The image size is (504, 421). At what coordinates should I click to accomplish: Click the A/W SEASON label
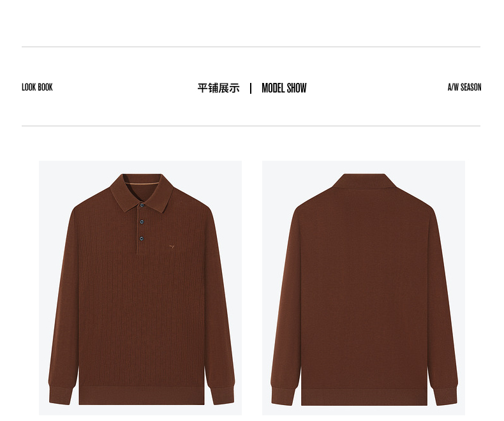[464, 87]
